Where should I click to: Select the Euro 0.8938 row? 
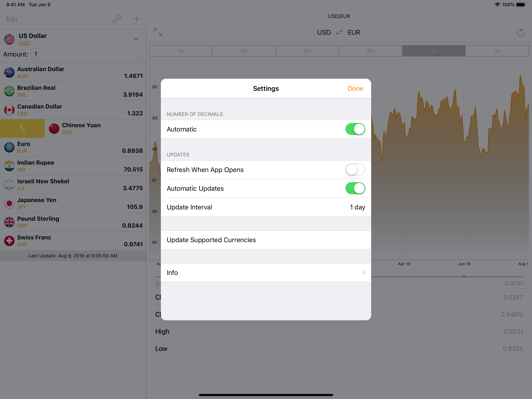[x=73, y=147]
